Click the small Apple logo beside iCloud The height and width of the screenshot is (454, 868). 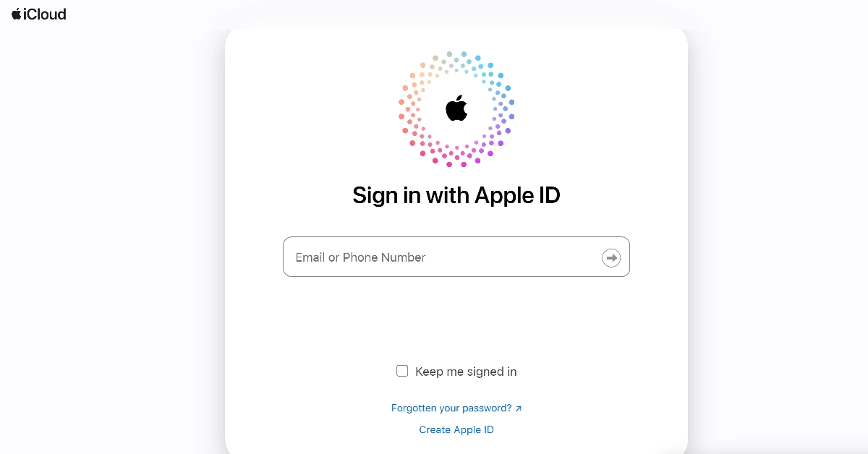click(x=16, y=14)
